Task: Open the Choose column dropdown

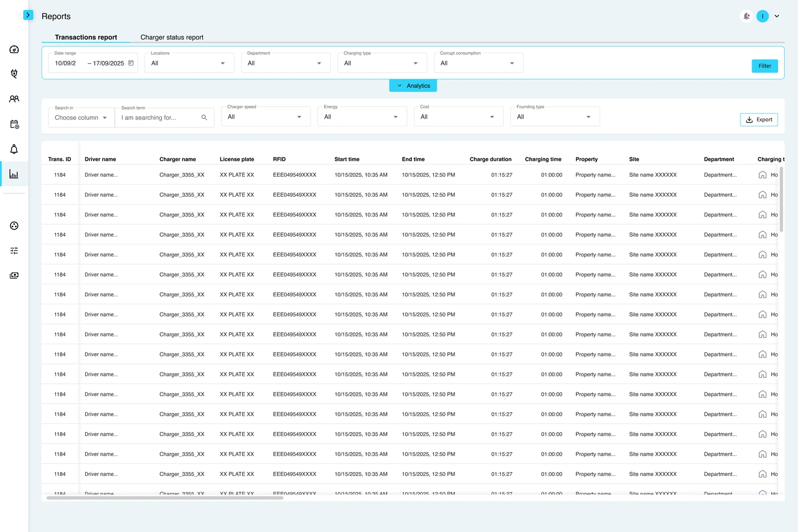Action: [81, 117]
